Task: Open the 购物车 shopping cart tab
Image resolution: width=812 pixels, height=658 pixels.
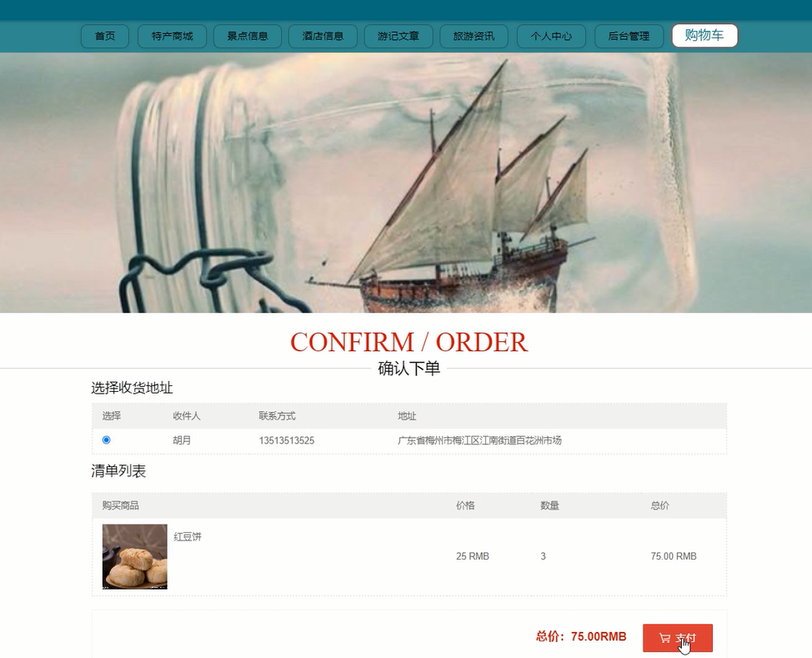Action: point(704,36)
